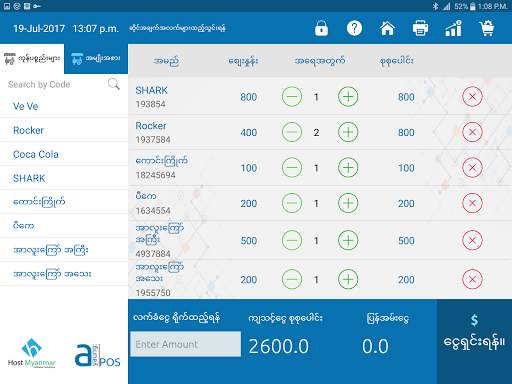Remove item 1955750 from order
This screenshot has height=384, width=512.
(x=472, y=279)
